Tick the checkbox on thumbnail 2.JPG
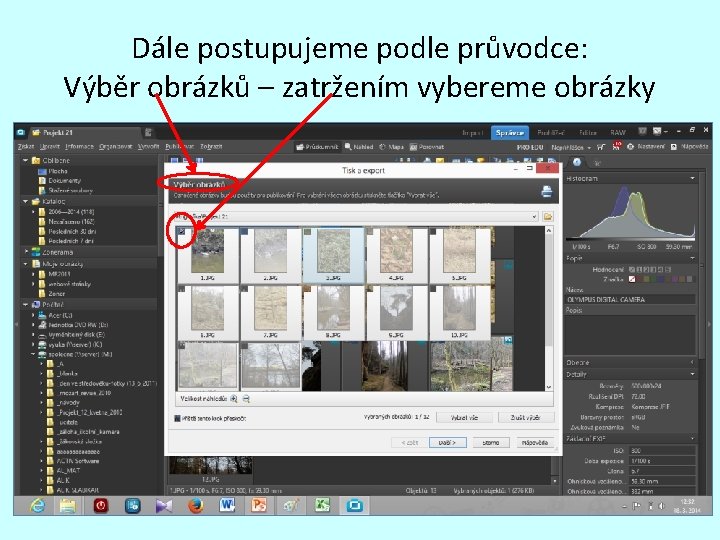The height and width of the screenshot is (540, 720). pyautogui.click(x=244, y=231)
